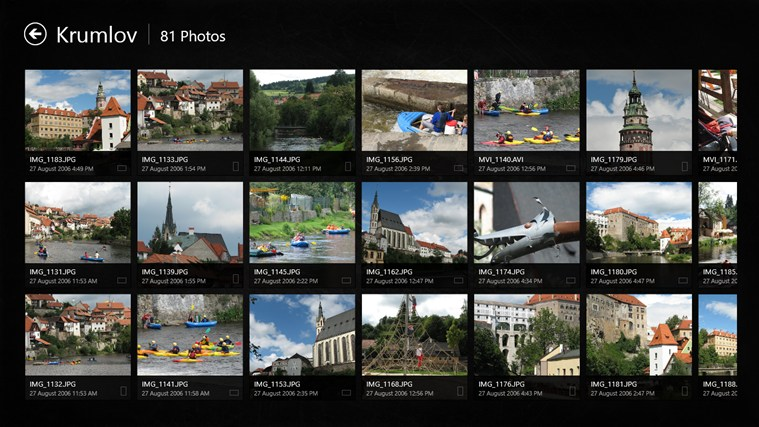
Task: Open the MVI_1140.AVI kayak video thumbnail
Action: click(527, 110)
